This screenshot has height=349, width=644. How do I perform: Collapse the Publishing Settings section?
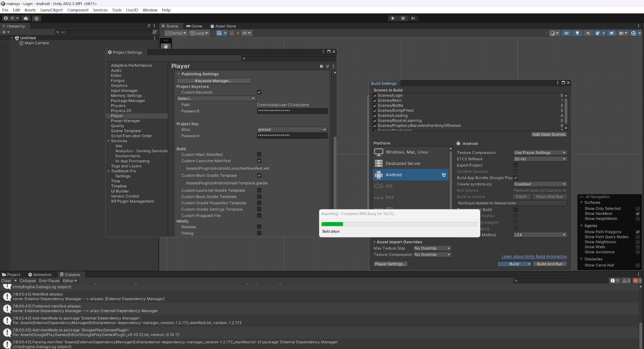(179, 74)
